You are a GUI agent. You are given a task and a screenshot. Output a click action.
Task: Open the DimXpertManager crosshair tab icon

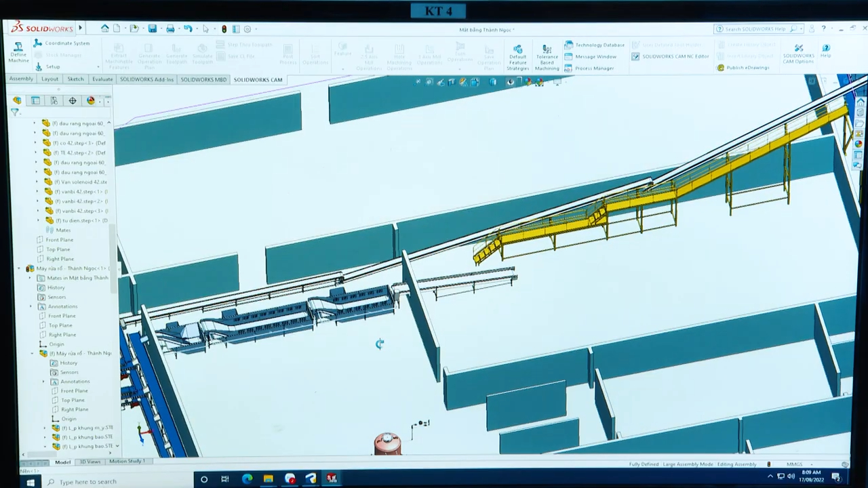pyautogui.click(x=72, y=100)
